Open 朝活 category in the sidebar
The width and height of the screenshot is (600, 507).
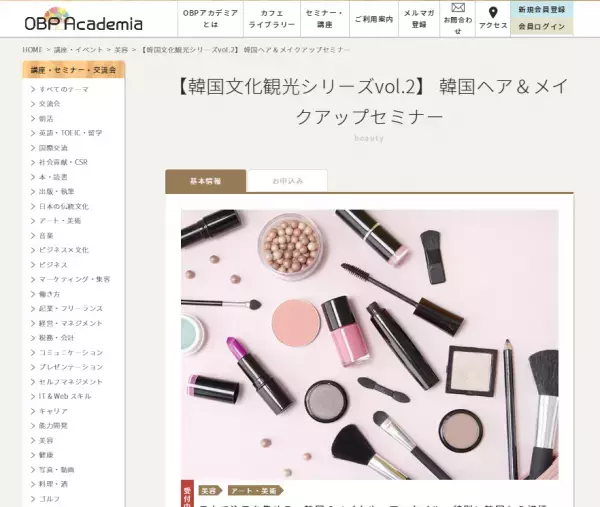46,119
